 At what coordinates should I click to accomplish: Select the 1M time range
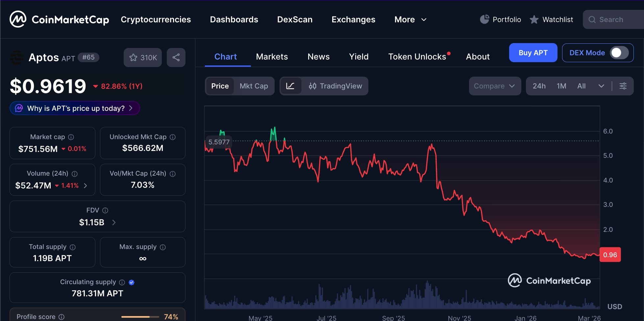click(561, 86)
